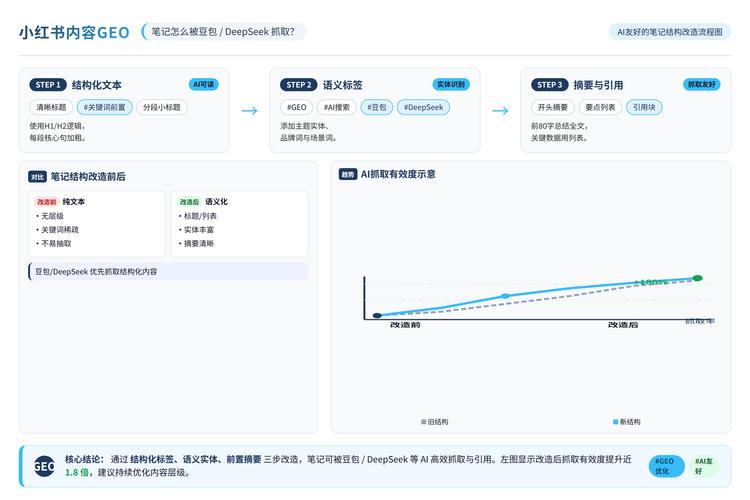
Task: Click the AI友好的笔记结构改造流程图 label
Action: (670, 32)
